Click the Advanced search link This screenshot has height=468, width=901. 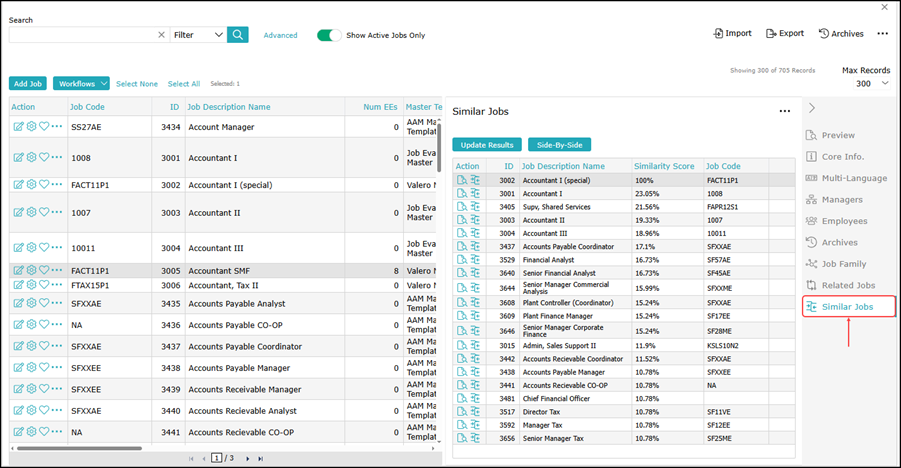280,35
